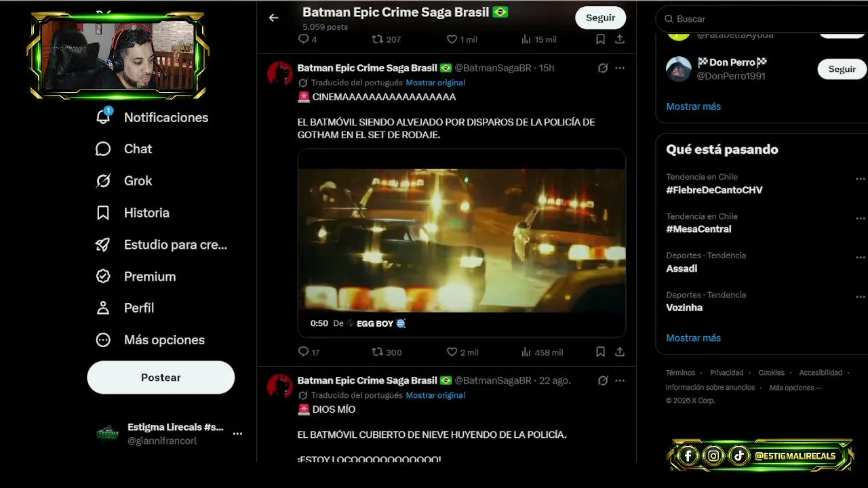Open the #MesaCentral trend

pyautogui.click(x=698, y=229)
